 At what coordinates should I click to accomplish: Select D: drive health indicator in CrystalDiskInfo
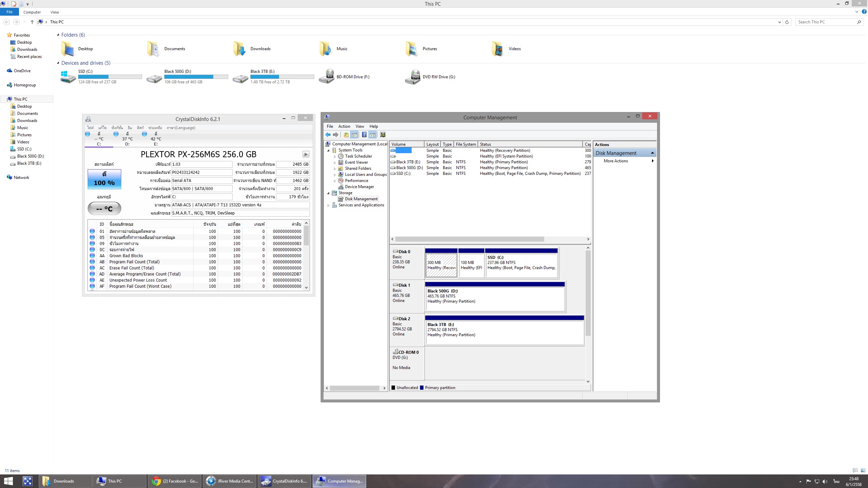pyautogui.click(x=116, y=134)
